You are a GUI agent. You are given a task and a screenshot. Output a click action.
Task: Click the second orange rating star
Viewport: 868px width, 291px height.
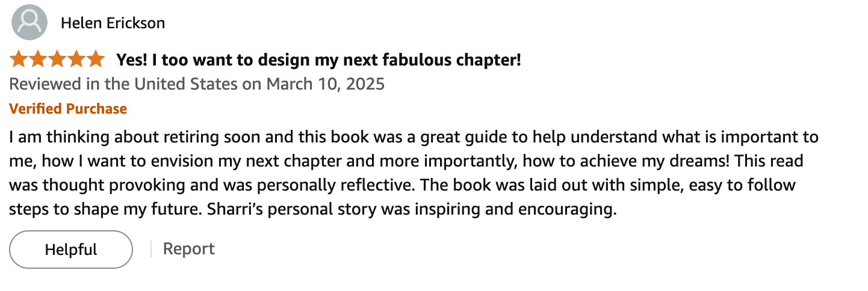[x=38, y=60]
